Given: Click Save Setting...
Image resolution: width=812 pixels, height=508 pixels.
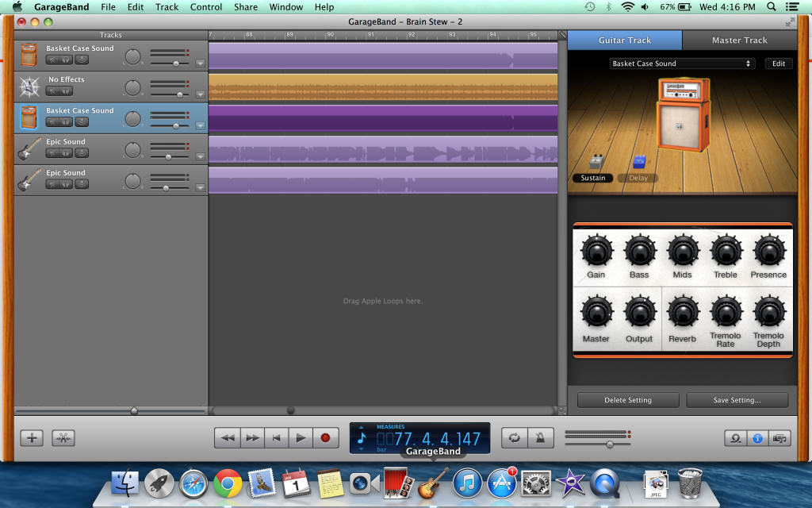Looking at the screenshot, I should point(737,400).
